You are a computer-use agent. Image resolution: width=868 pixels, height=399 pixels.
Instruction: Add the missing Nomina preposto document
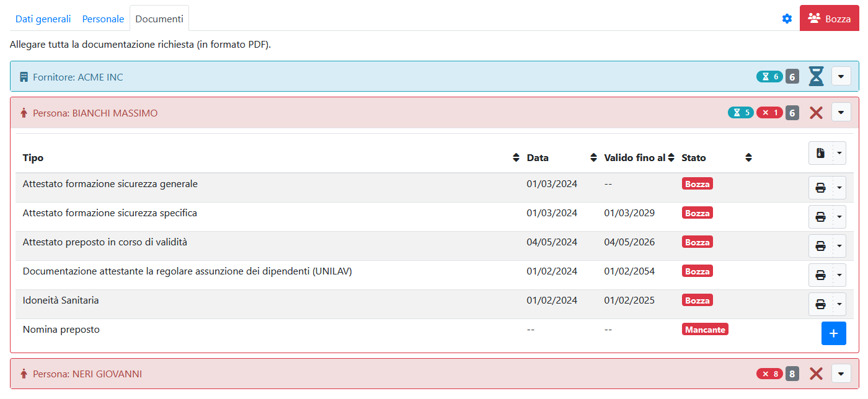pyautogui.click(x=833, y=333)
